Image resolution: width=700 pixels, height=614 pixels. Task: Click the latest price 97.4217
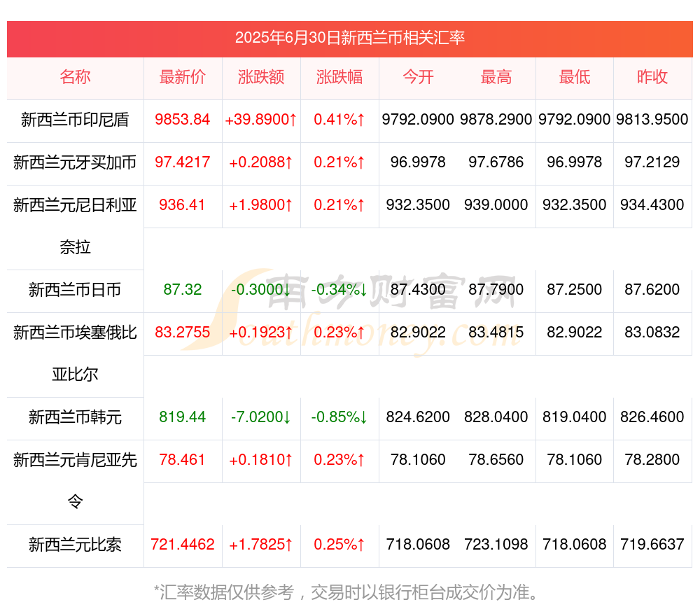(x=183, y=162)
